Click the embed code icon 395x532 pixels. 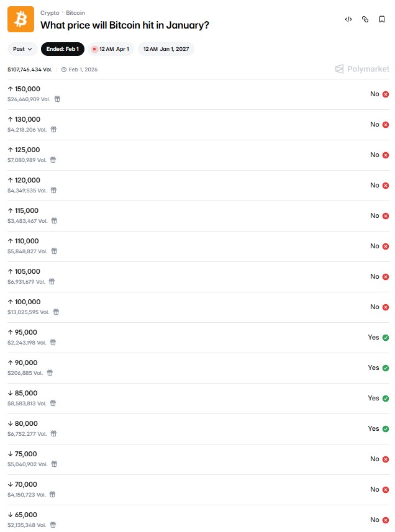click(348, 19)
